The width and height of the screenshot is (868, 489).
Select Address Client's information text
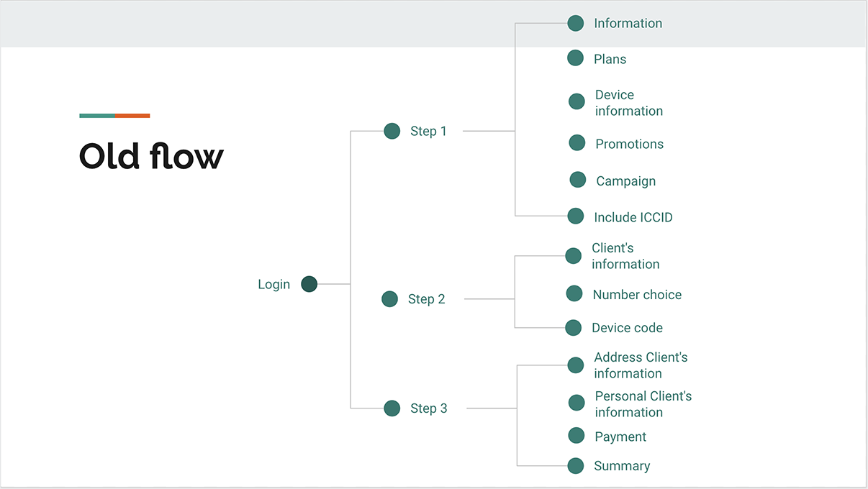(x=641, y=365)
